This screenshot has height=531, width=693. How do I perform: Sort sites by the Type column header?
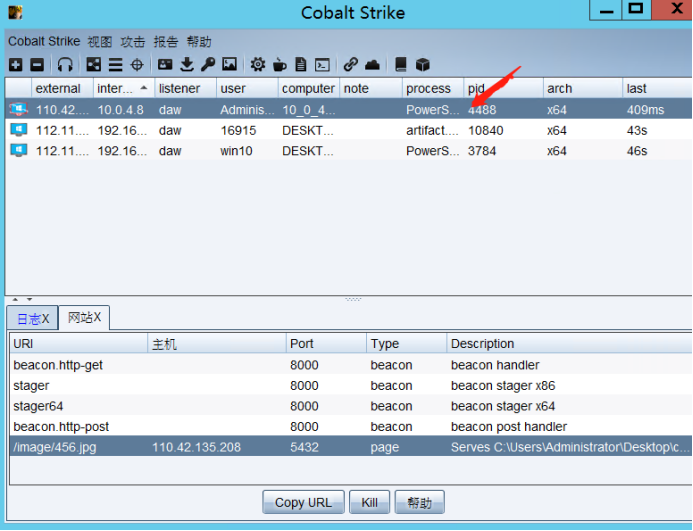point(407,344)
